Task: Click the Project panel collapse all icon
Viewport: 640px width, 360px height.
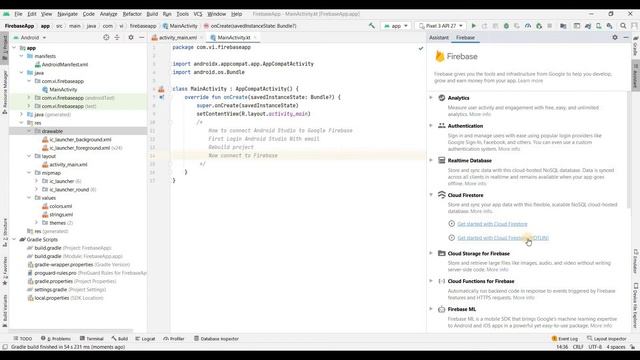Action: (x=117, y=37)
